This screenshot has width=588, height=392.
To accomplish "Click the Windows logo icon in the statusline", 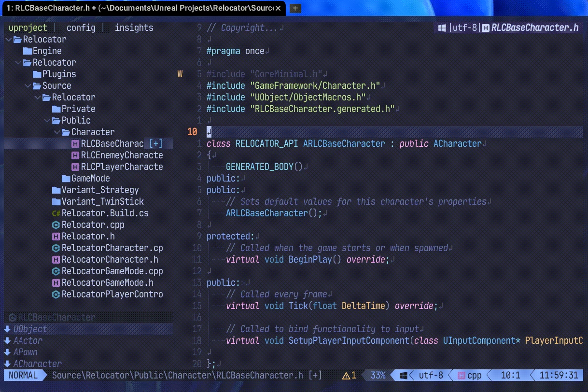I will tap(404, 375).
